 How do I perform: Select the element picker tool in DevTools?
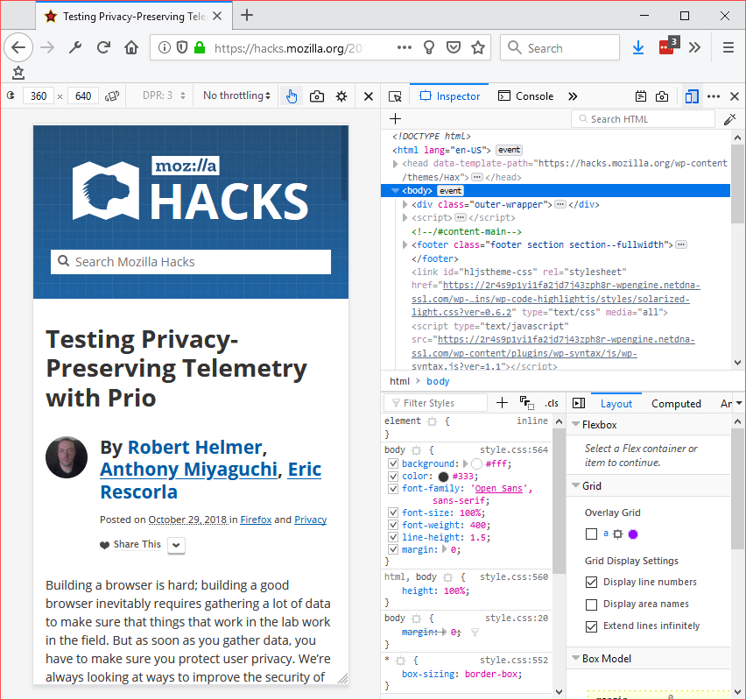[395, 95]
